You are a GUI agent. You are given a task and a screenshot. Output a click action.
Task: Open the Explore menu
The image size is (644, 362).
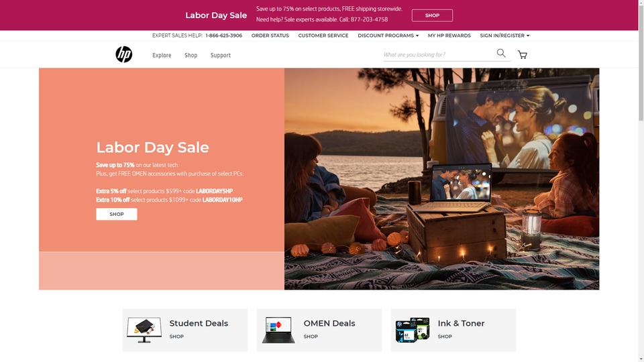pyautogui.click(x=162, y=55)
